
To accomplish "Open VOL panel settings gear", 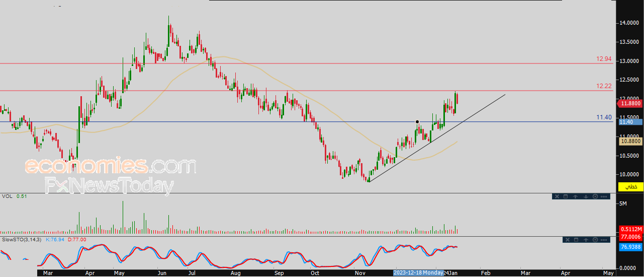I will (x=595, y=196).
